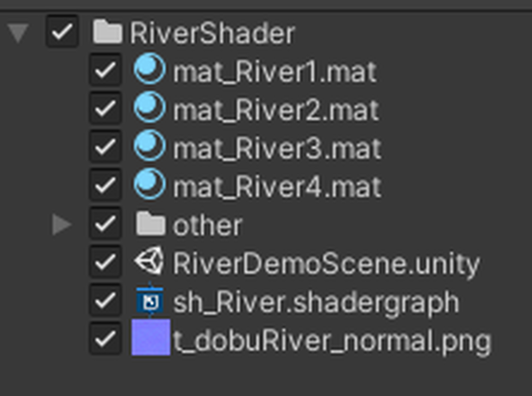The image size is (532, 396).
Task: Click the mat_River3 material sphere icon
Action: [149, 146]
